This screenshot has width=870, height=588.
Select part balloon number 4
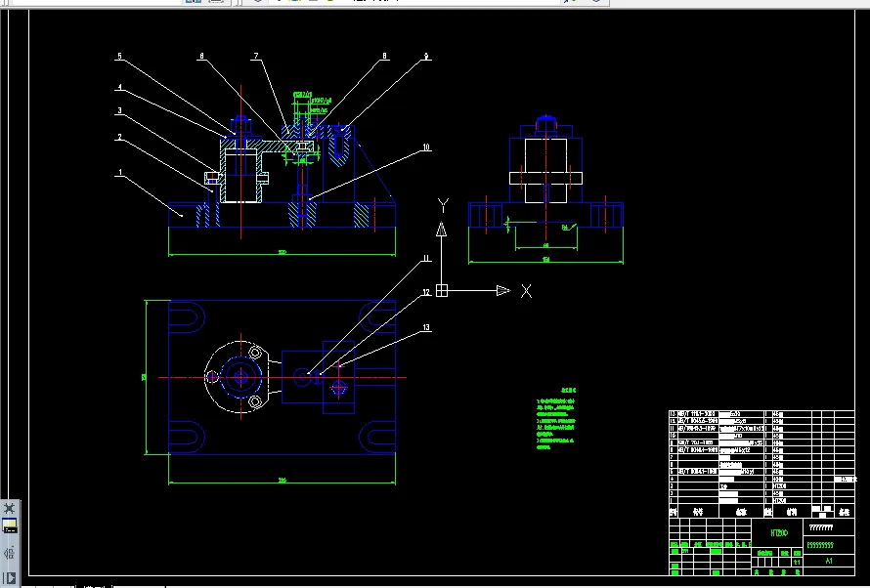(x=119, y=88)
